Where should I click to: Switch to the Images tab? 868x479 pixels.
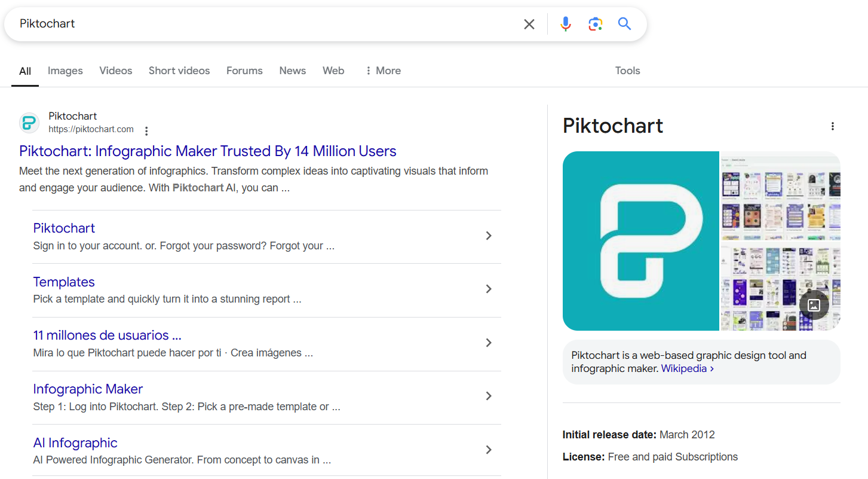[x=65, y=71]
